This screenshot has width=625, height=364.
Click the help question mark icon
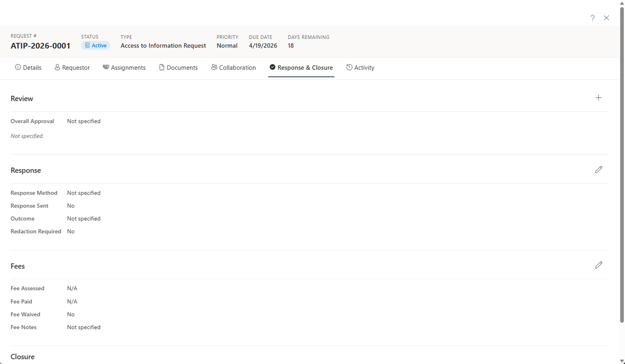coord(593,18)
